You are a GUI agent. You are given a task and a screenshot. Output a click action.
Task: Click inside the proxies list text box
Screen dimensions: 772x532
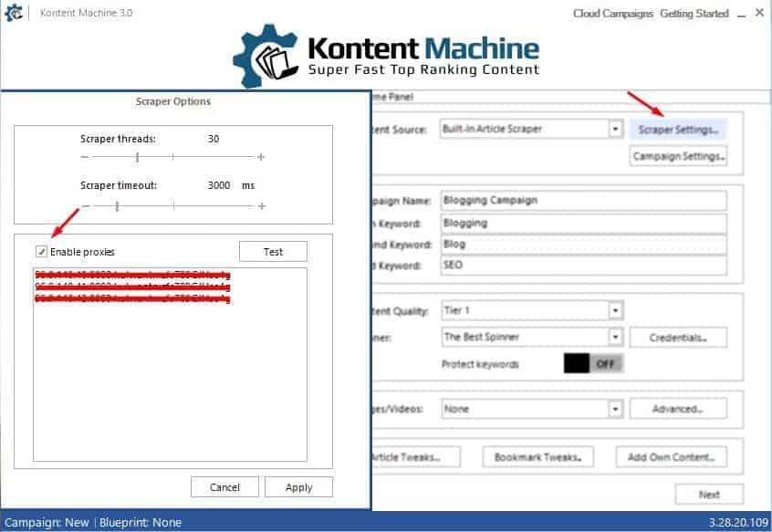[x=170, y=365]
